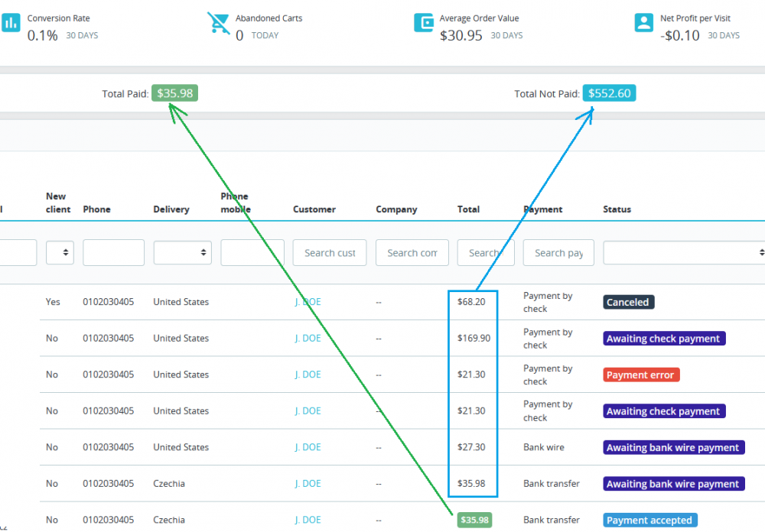Click the Search payment filter field

[558, 252]
